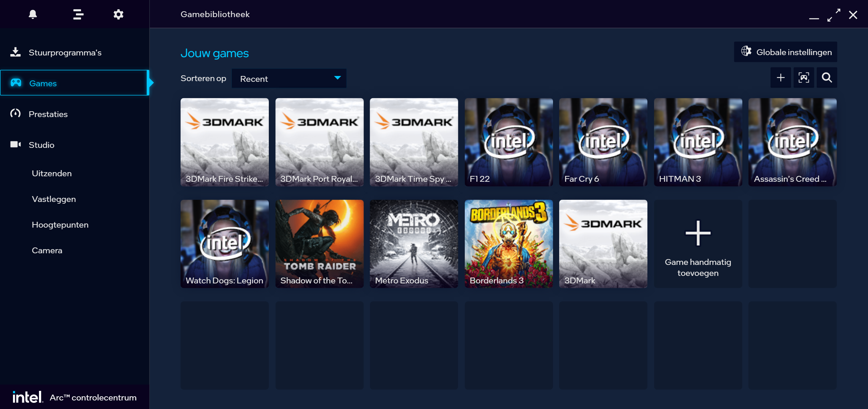Open settings via the gear icon
868x409 pixels.
[x=118, y=14]
